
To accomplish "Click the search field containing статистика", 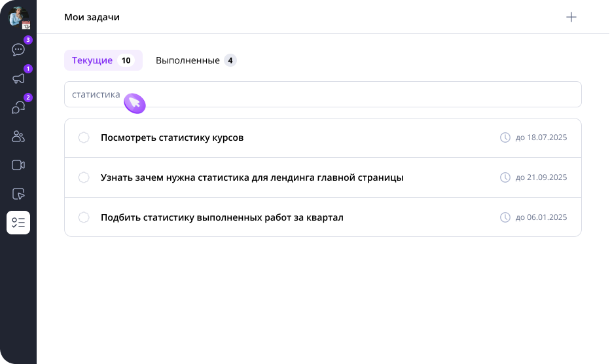I will click(x=323, y=94).
